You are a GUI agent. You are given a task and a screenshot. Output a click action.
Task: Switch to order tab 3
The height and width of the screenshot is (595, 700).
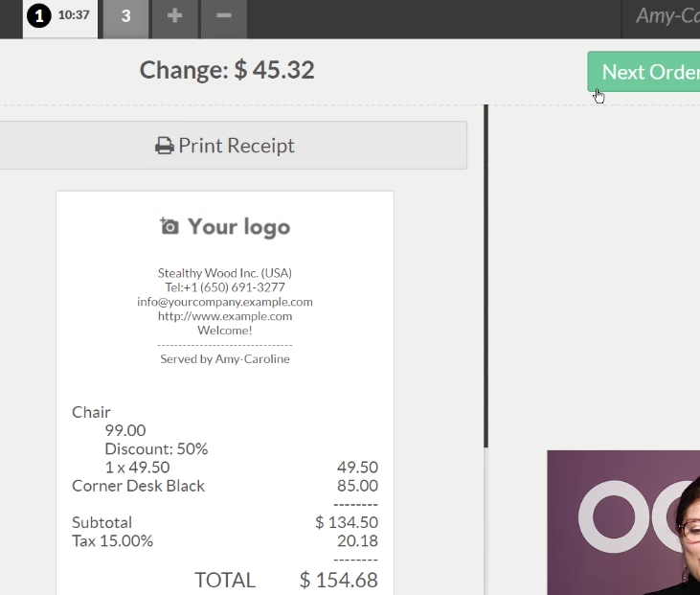(x=125, y=16)
